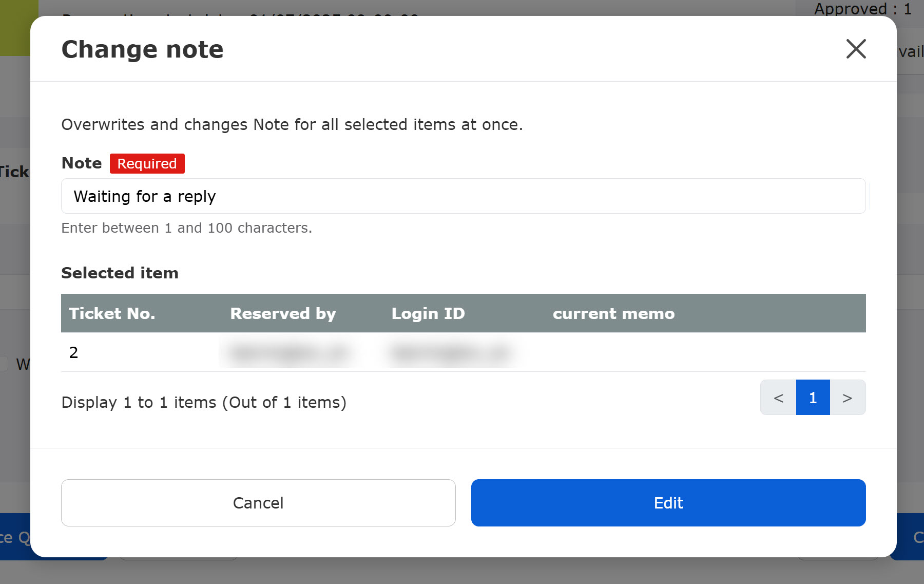924x584 pixels.
Task: Go to next page of selected items
Action: pyautogui.click(x=848, y=398)
